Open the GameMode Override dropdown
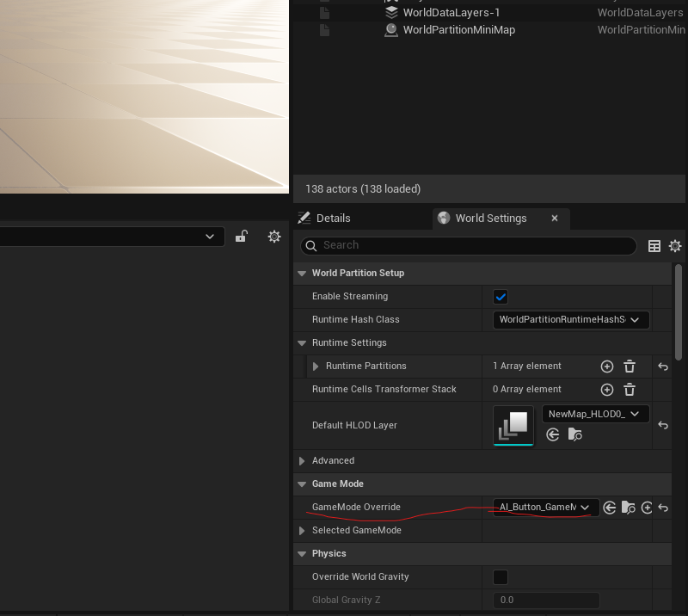The width and height of the screenshot is (688, 616). click(x=545, y=508)
